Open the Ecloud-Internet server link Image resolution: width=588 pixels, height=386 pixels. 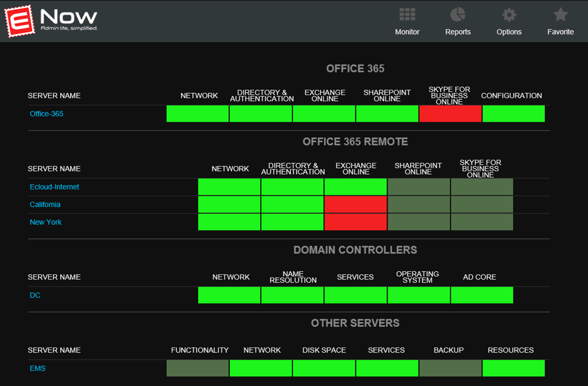tap(55, 187)
